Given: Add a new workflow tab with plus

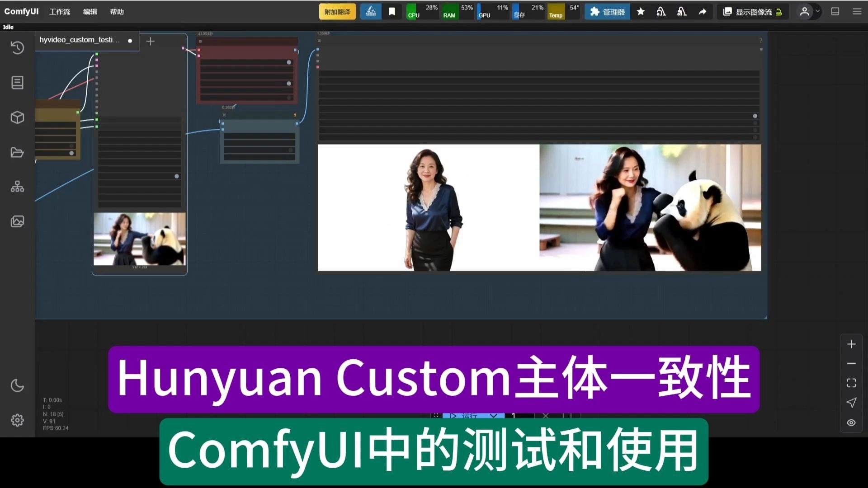Looking at the screenshot, I should [x=151, y=41].
